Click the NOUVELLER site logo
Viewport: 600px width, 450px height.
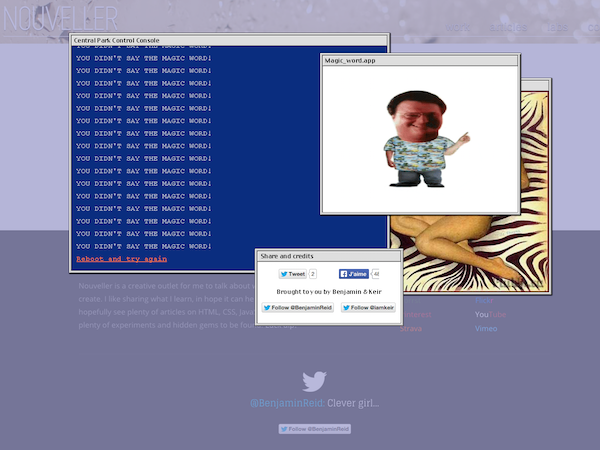coord(60,18)
